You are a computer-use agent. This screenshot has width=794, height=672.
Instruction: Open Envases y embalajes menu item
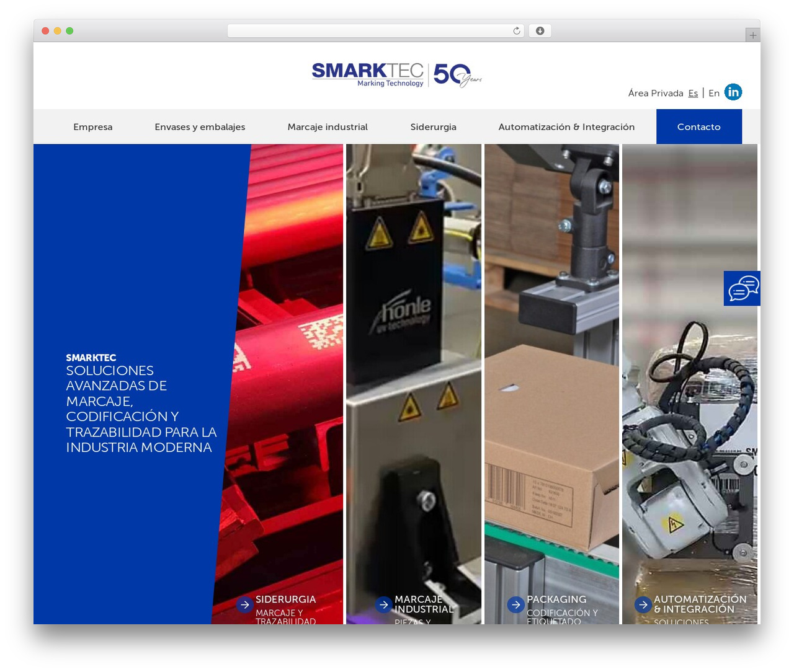200,126
